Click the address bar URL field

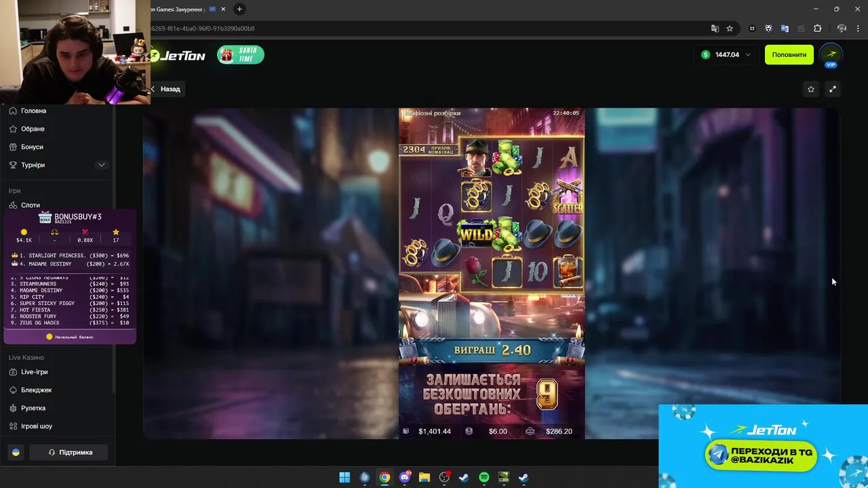coord(427,28)
